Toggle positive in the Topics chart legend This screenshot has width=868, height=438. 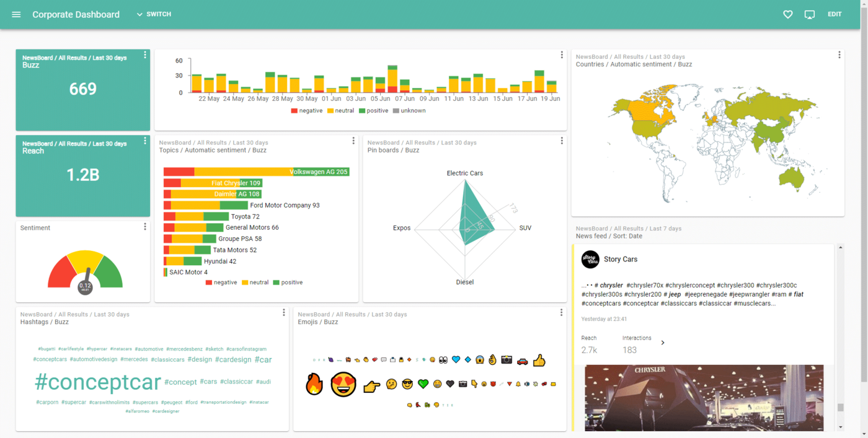tap(288, 283)
